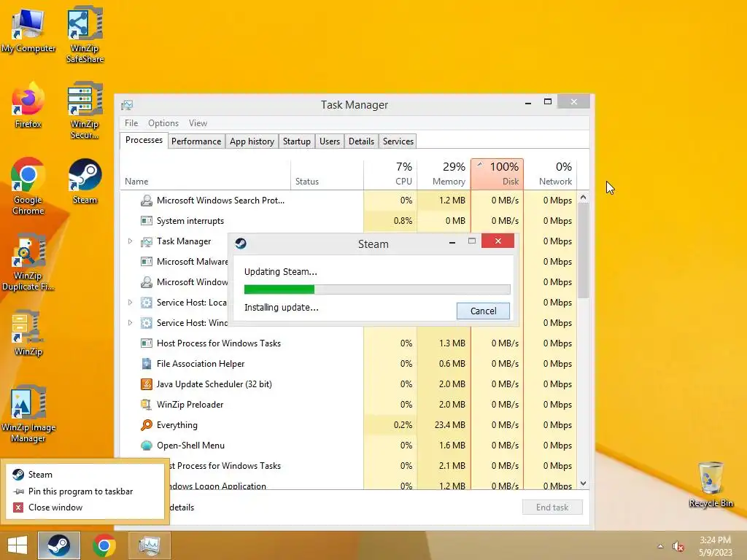Expand the Task Manager process row
The image size is (747, 560).
pyautogui.click(x=130, y=241)
